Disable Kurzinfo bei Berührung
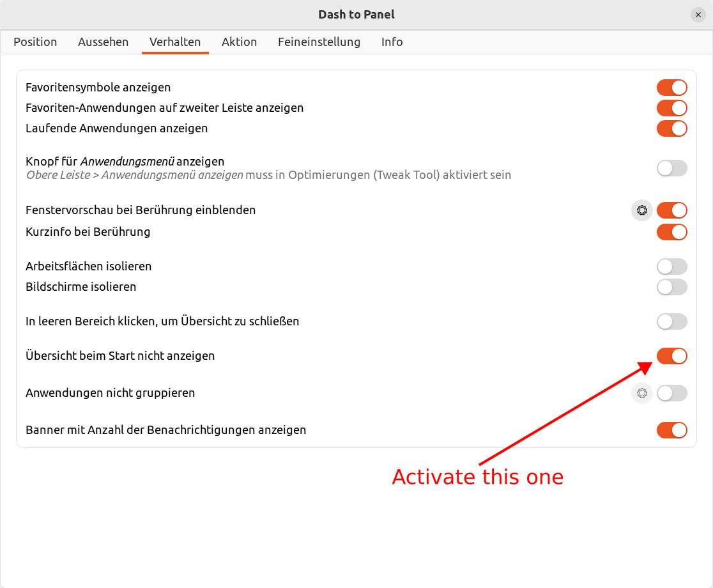Image resolution: width=713 pixels, height=588 pixels. pyautogui.click(x=671, y=232)
